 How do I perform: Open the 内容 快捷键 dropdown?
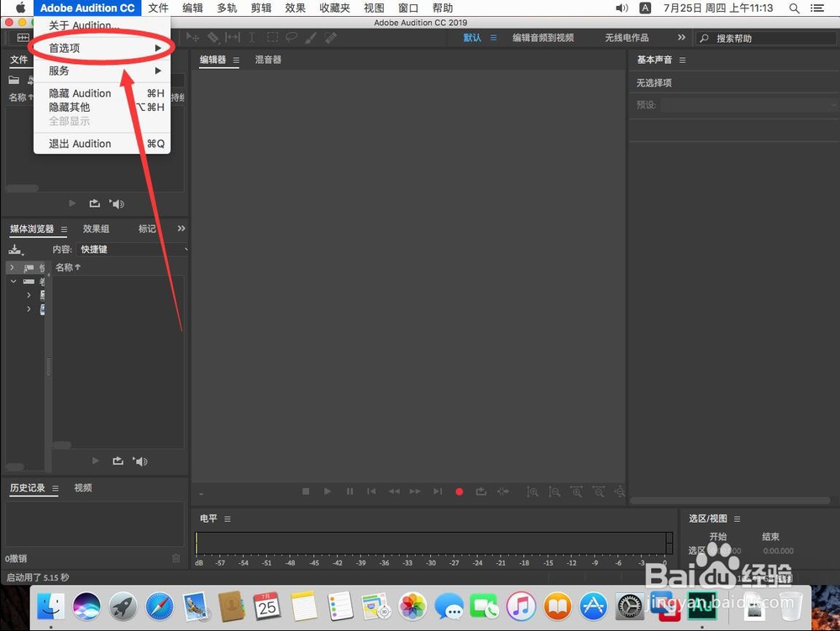(132, 249)
